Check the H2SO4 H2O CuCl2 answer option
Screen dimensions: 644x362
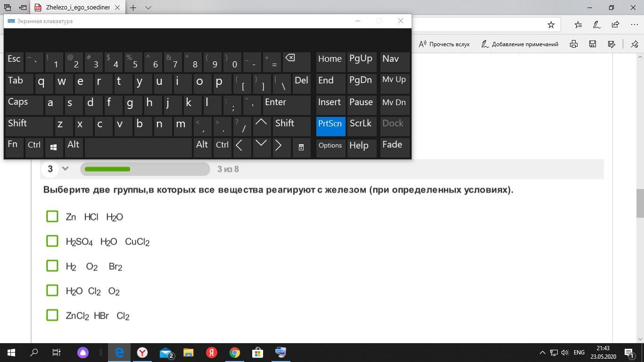click(52, 241)
